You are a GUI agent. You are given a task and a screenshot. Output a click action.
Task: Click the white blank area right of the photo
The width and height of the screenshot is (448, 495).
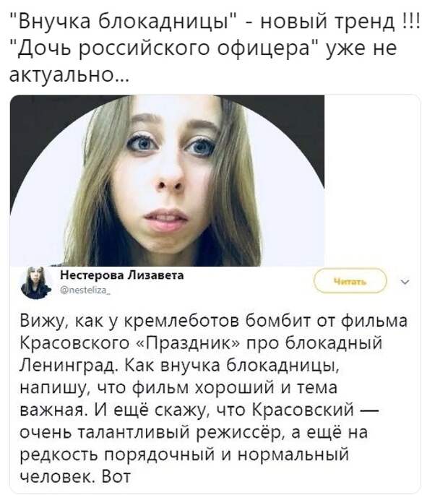[372, 181]
